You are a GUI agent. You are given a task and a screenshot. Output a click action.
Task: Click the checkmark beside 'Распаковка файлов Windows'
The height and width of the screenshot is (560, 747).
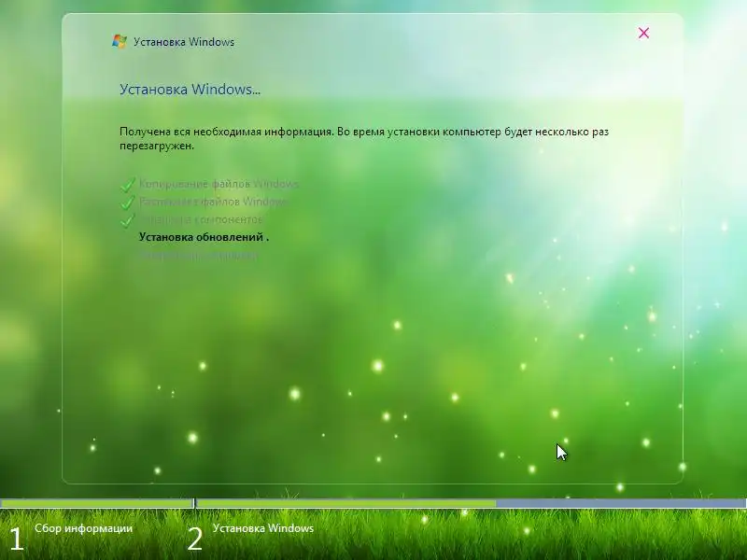(x=127, y=203)
